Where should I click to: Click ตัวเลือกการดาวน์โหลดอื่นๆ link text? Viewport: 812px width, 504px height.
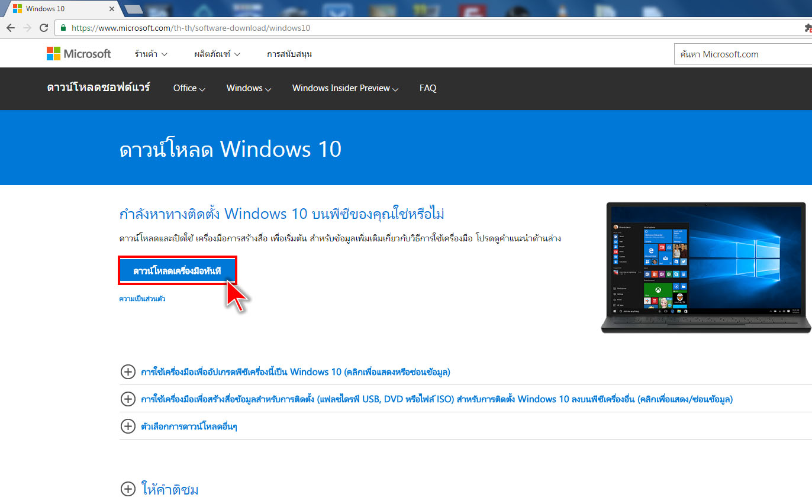(x=189, y=427)
